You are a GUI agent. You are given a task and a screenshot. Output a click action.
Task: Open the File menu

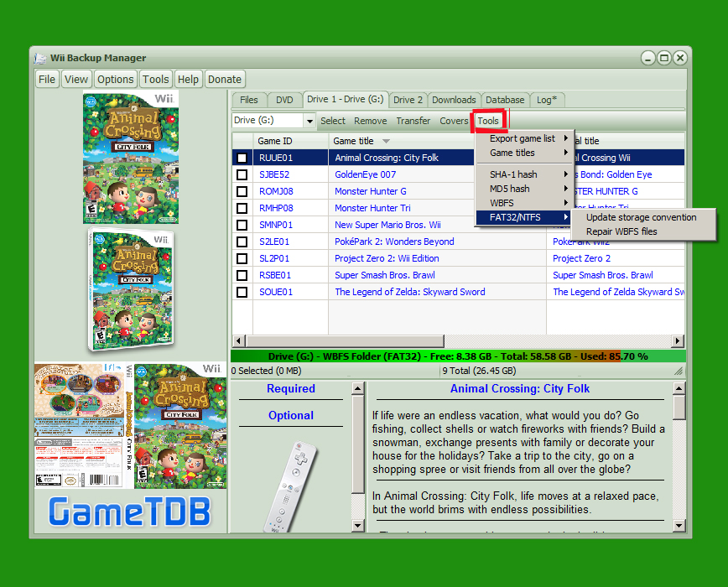pyautogui.click(x=47, y=80)
